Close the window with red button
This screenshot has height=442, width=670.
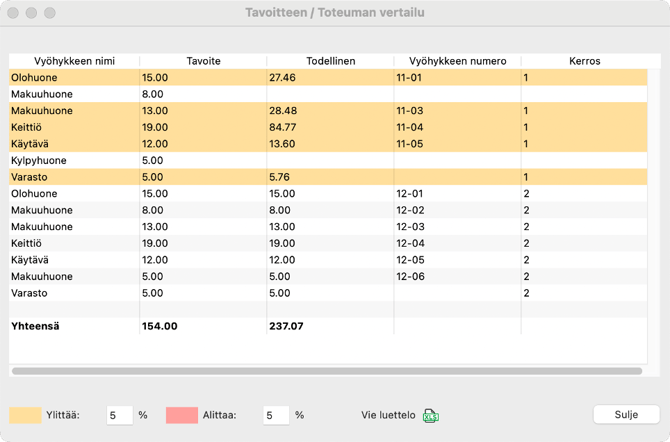coord(13,13)
